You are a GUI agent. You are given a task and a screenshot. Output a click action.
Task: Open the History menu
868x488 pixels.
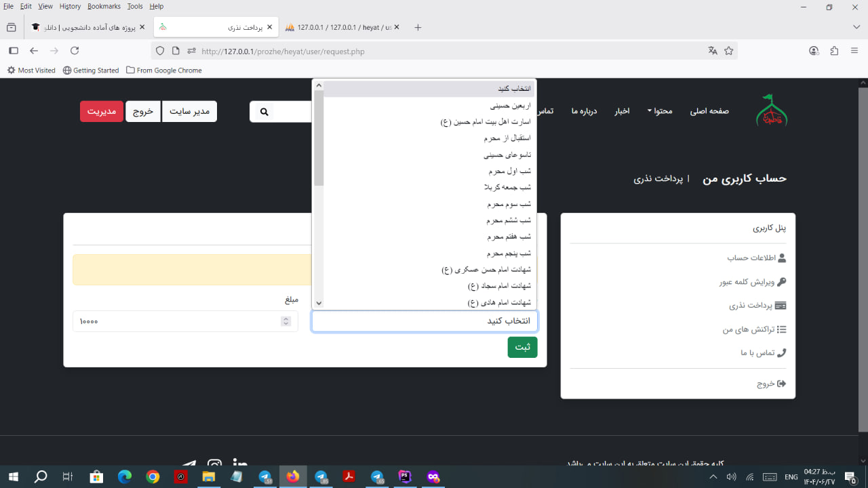point(70,6)
